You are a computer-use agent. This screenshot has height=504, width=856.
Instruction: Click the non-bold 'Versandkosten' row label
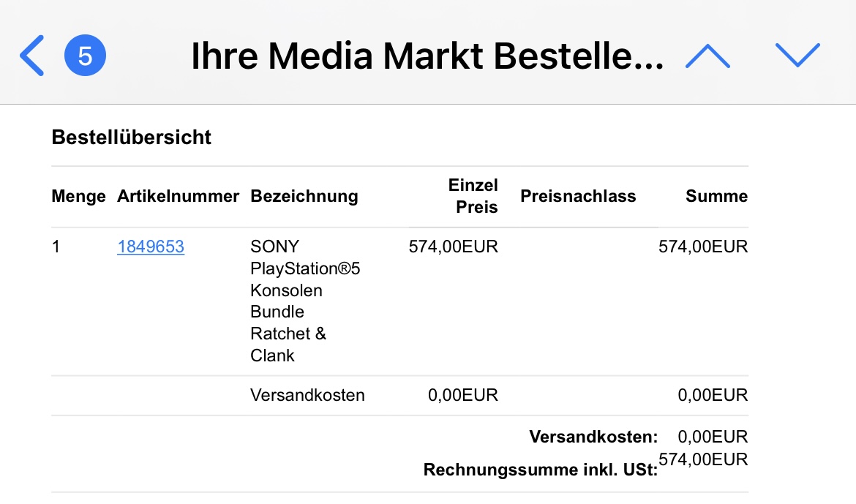[x=307, y=395]
